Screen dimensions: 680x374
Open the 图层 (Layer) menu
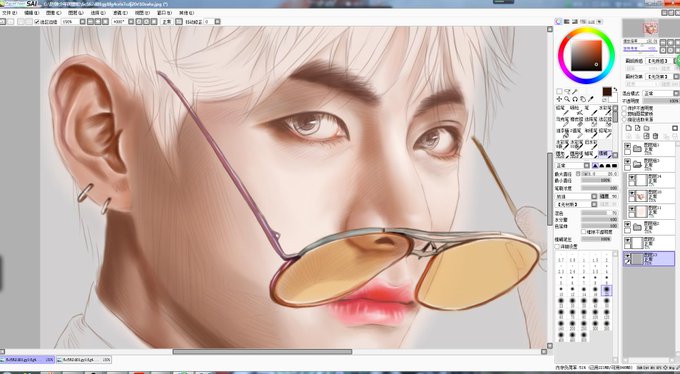[75, 13]
